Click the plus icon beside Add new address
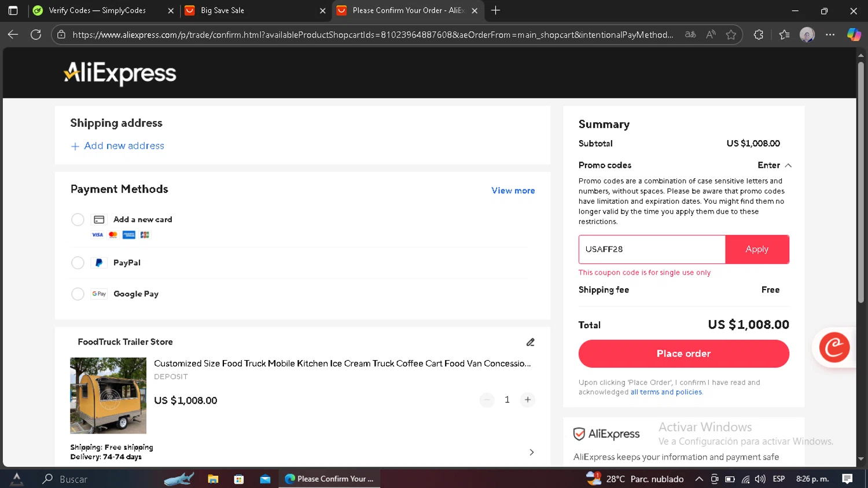868x488 pixels. click(75, 146)
